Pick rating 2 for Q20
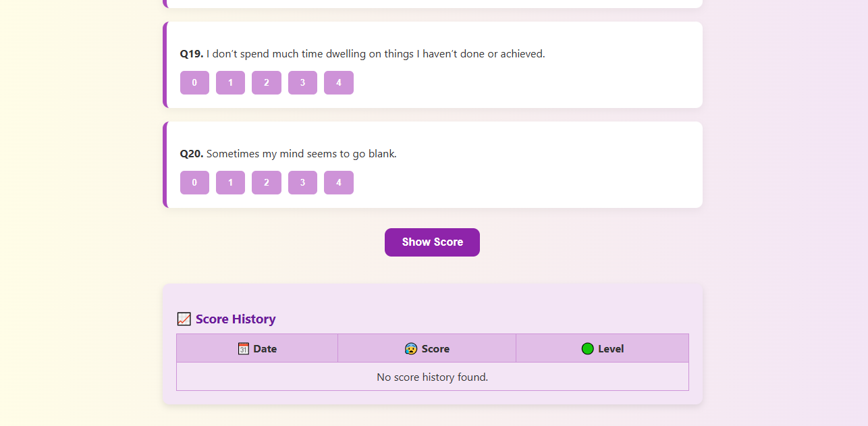This screenshot has height=426, width=868. tap(267, 182)
